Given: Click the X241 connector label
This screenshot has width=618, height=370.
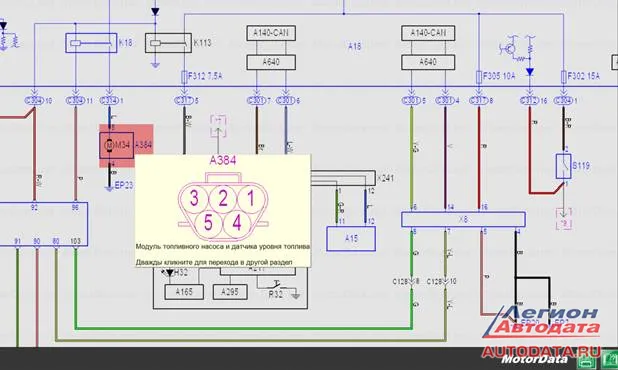Looking at the screenshot, I should point(385,178).
